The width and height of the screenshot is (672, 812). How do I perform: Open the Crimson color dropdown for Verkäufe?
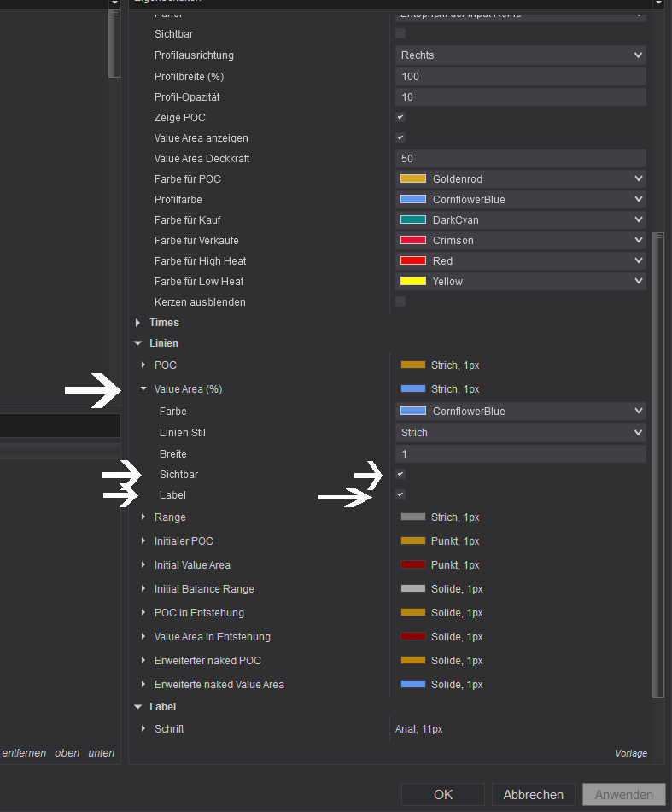(521, 240)
